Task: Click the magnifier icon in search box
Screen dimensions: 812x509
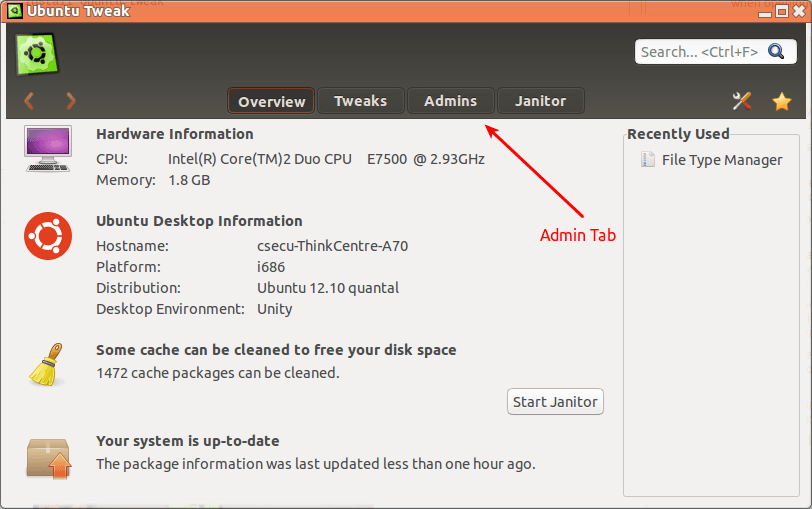Action: (777, 52)
